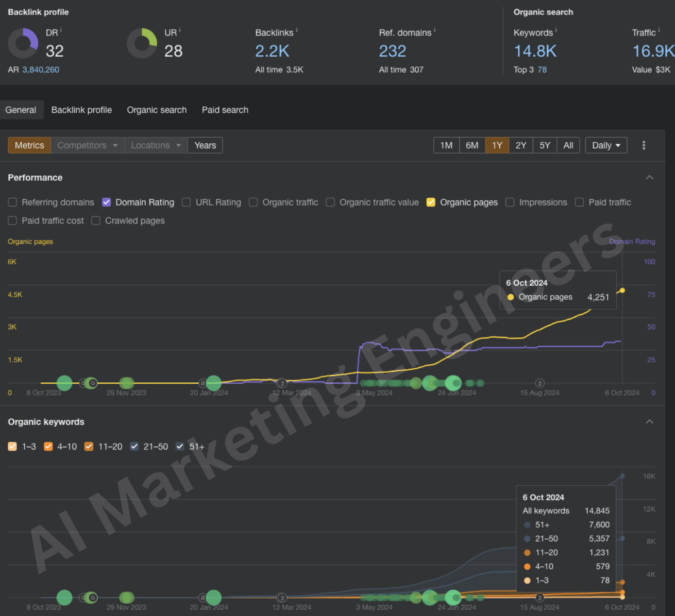
Task: Click the Ref. domains info icon
Action: (x=435, y=30)
